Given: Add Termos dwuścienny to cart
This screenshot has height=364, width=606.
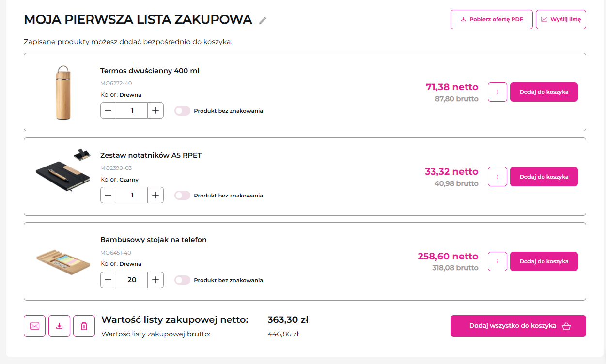Looking at the screenshot, I should [544, 91].
